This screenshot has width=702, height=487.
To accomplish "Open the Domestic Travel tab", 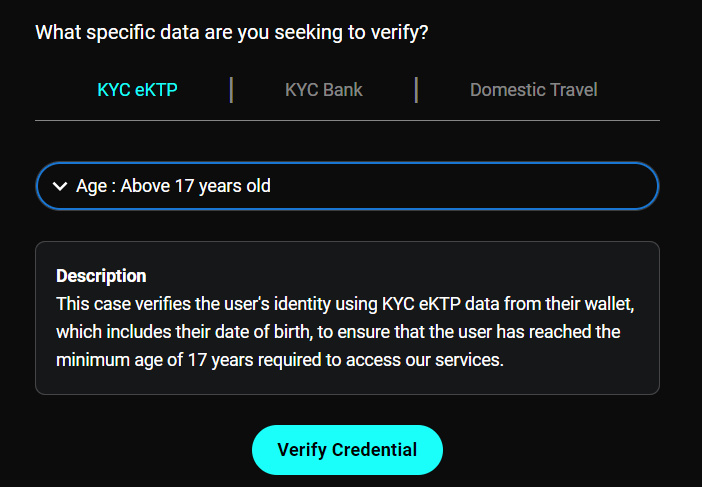I will (x=533, y=90).
